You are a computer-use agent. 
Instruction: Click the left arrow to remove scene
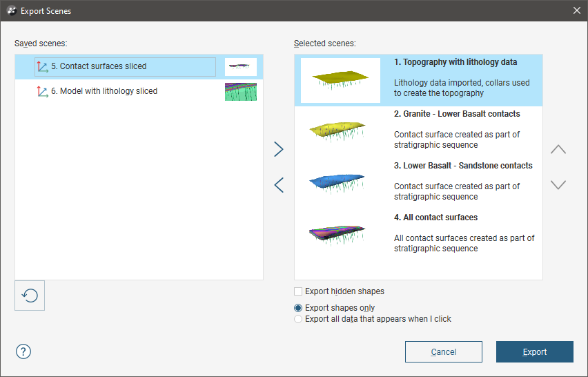(279, 185)
